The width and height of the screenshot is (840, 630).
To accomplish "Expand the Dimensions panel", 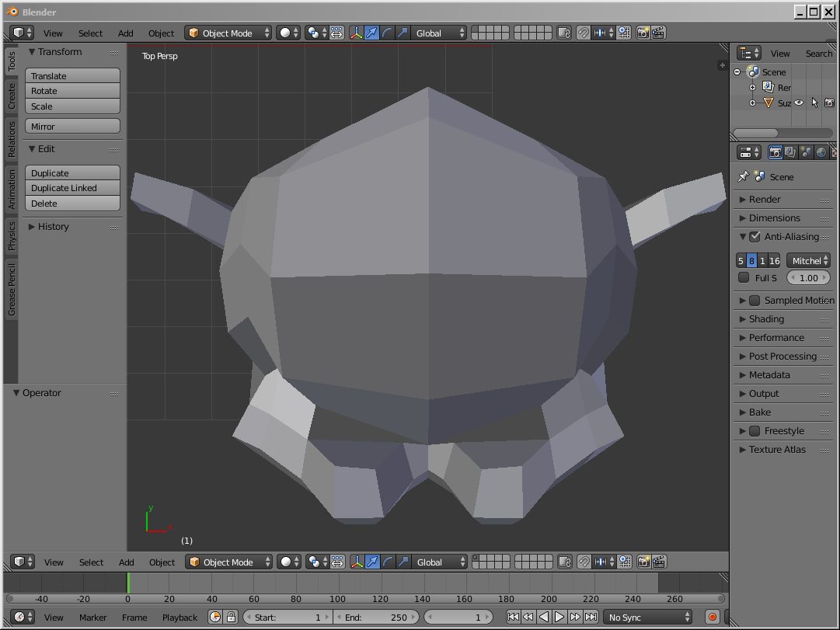I will click(x=774, y=218).
